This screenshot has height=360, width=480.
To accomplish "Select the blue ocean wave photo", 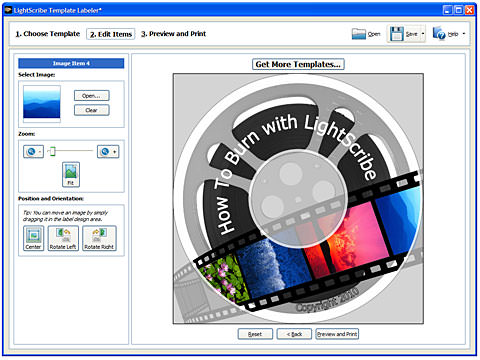I will coord(273,263).
